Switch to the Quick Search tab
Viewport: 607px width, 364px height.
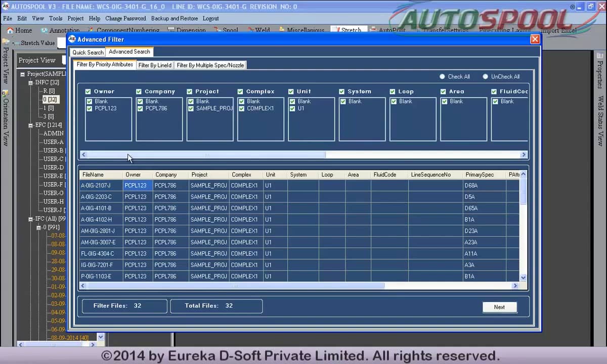88,52
